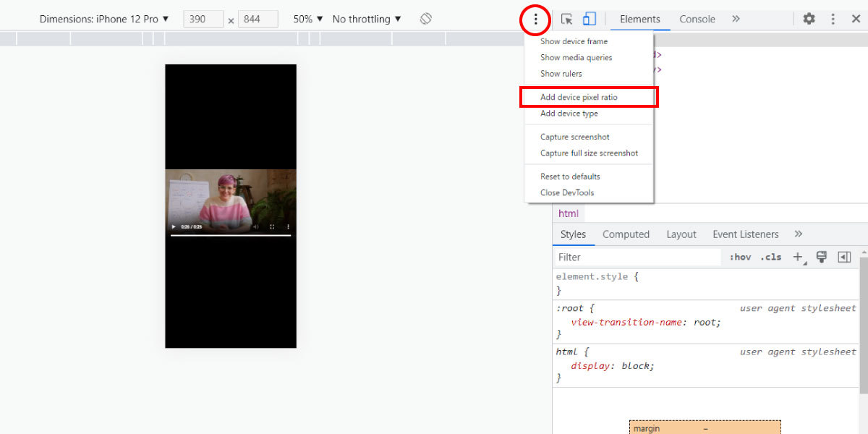The width and height of the screenshot is (868, 434).
Task: Select the viewport height field showing 844
Action: (258, 20)
